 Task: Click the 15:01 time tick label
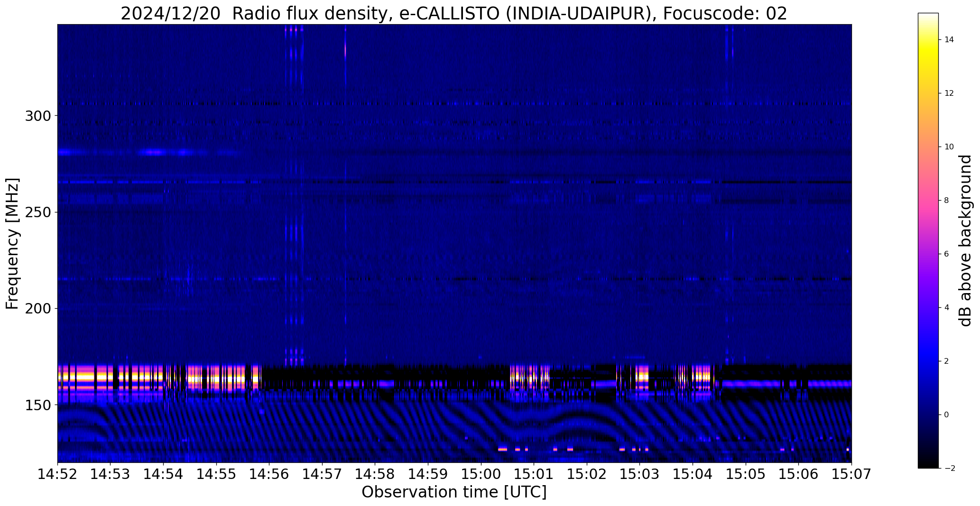[534, 474]
